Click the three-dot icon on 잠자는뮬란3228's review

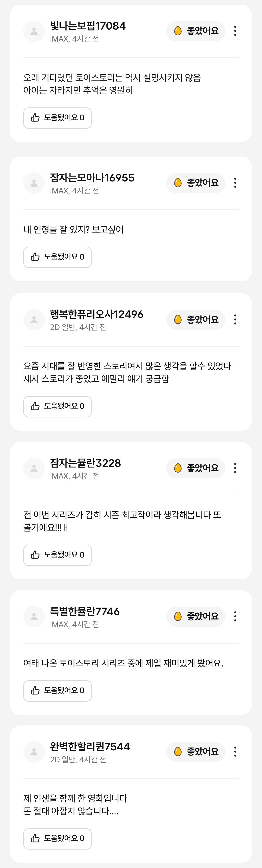coord(235,468)
